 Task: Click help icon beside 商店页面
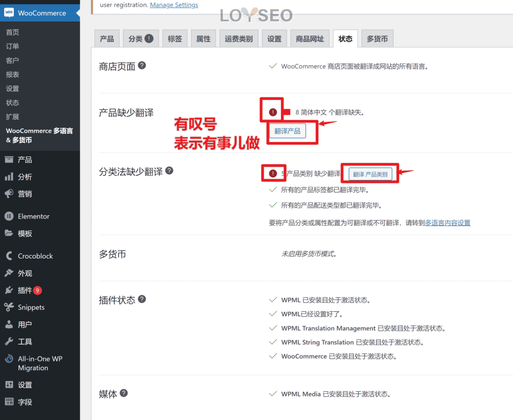click(x=142, y=66)
